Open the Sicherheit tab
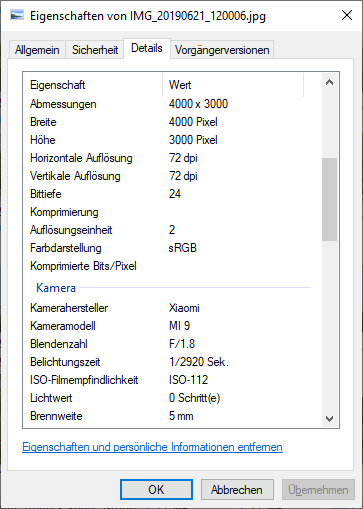The image size is (363, 509). click(x=95, y=50)
